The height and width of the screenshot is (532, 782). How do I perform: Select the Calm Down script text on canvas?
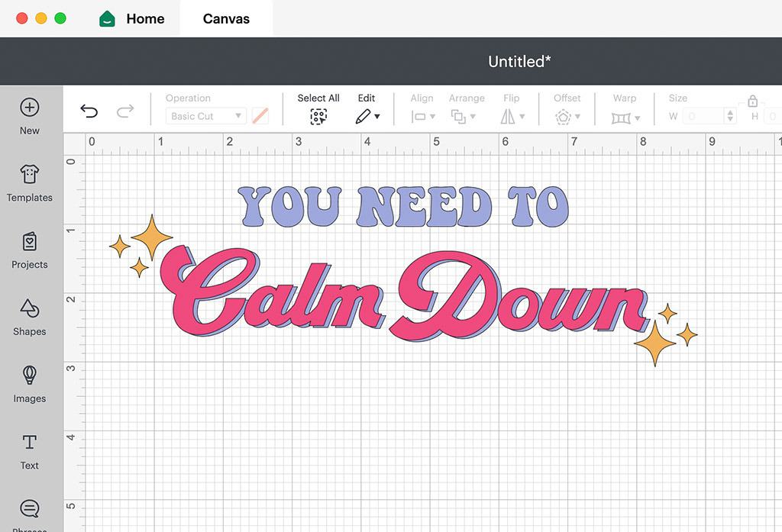coord(404,294)
